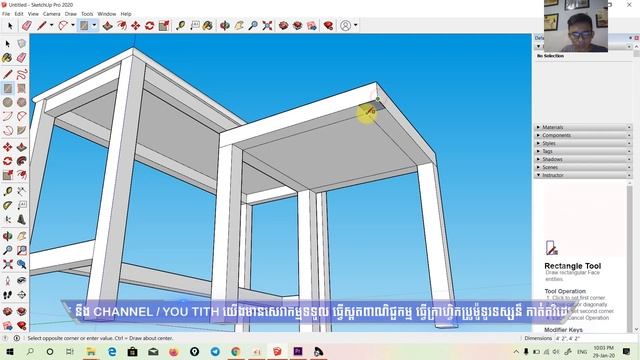This screenshot has height=360, width=640.
Task: Pick the Zoom Window tool in left toolbar
Action: (22, 250)
